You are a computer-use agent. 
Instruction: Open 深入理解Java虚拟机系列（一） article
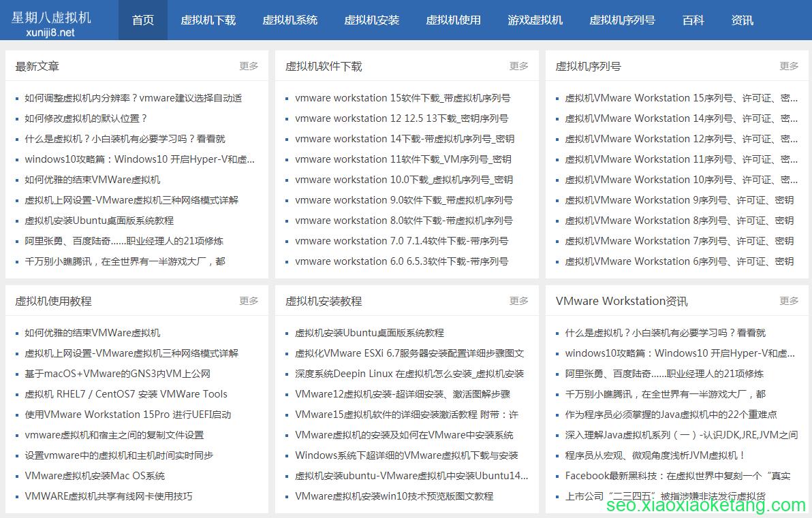coord(681,435)
